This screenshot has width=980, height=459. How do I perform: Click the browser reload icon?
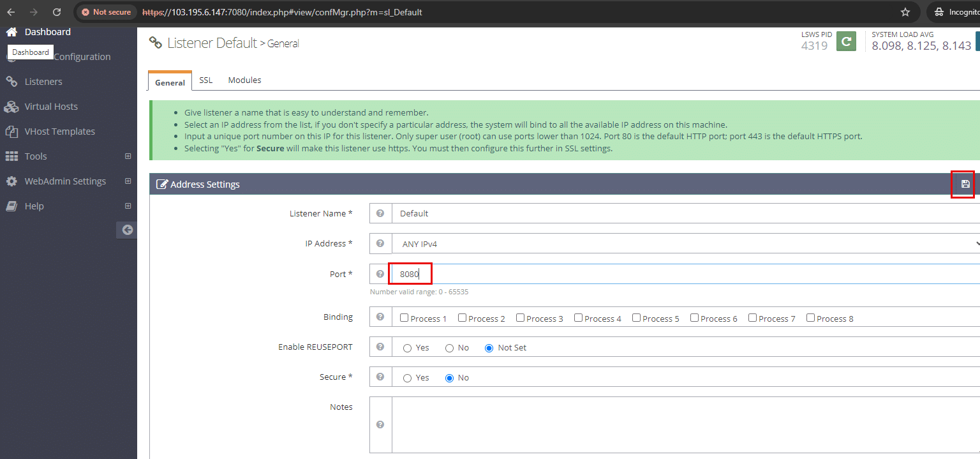57,12
